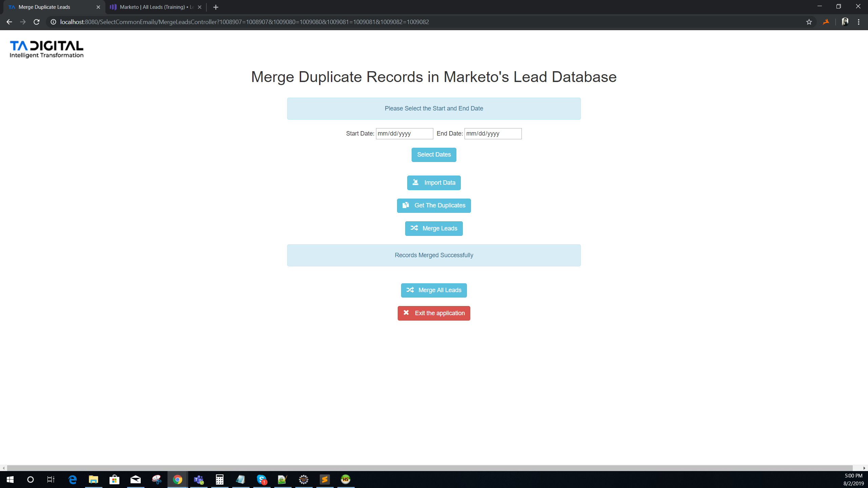868x488 pixels.
Task: Click the browser forward navigation arrow
Action: [x=22, y=22]
